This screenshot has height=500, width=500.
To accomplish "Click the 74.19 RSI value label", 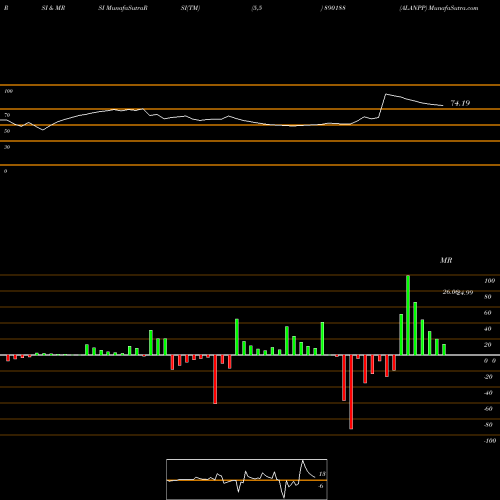I will 460,103.
